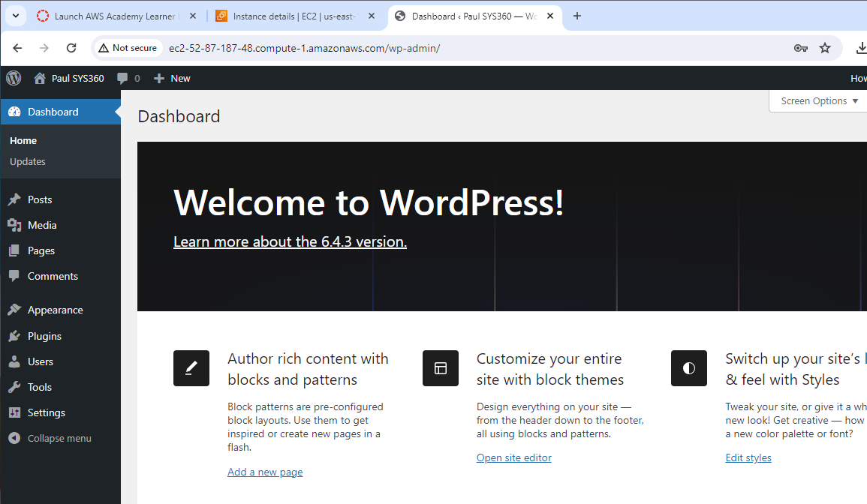Click the Settings sliders icon in sidebar
The image size is (867, 504).
pos(14,412)
